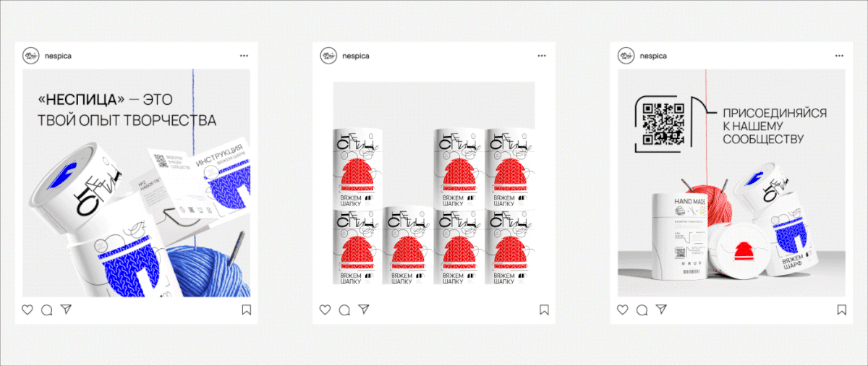Viewport: 868px width, 366px height.
Task: Open the three-dot menu on the first post
Action: pyautogui.click(x=244, y=56)
